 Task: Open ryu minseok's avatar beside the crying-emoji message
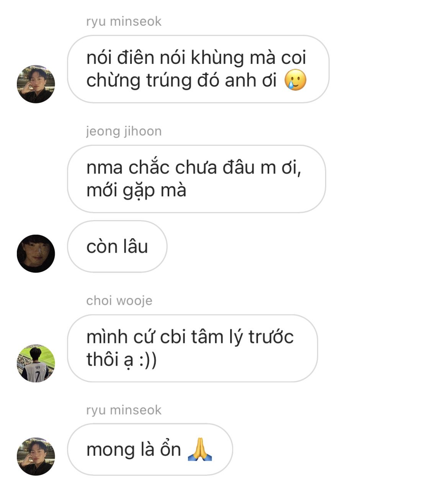point(36,84)
